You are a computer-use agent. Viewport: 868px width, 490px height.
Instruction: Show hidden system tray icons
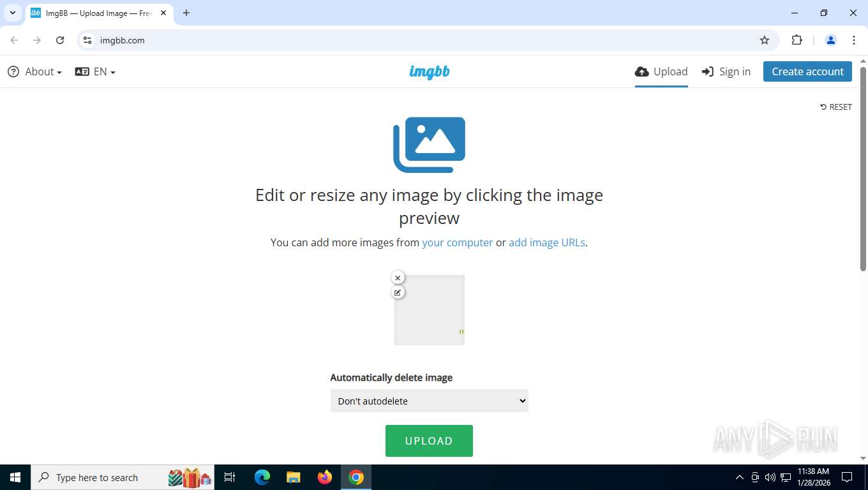pyautogui.click(x=740, y=477)
